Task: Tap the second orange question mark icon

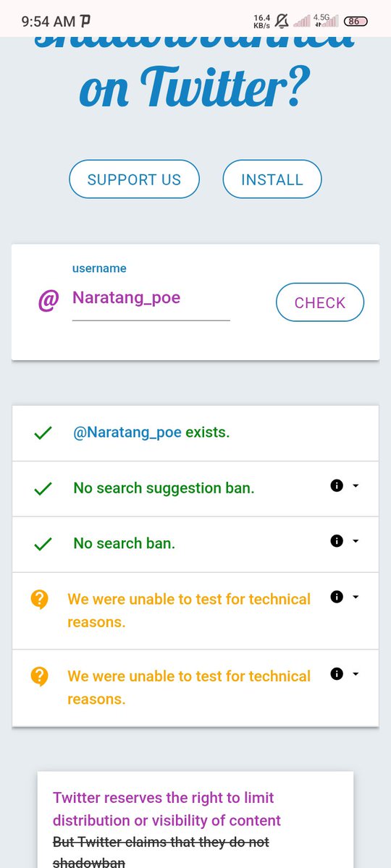Action: (x=40, y=676)
